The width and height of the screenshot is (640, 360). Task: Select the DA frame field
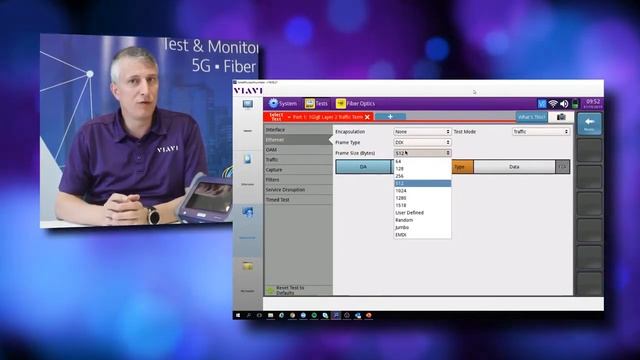(363, 167)
